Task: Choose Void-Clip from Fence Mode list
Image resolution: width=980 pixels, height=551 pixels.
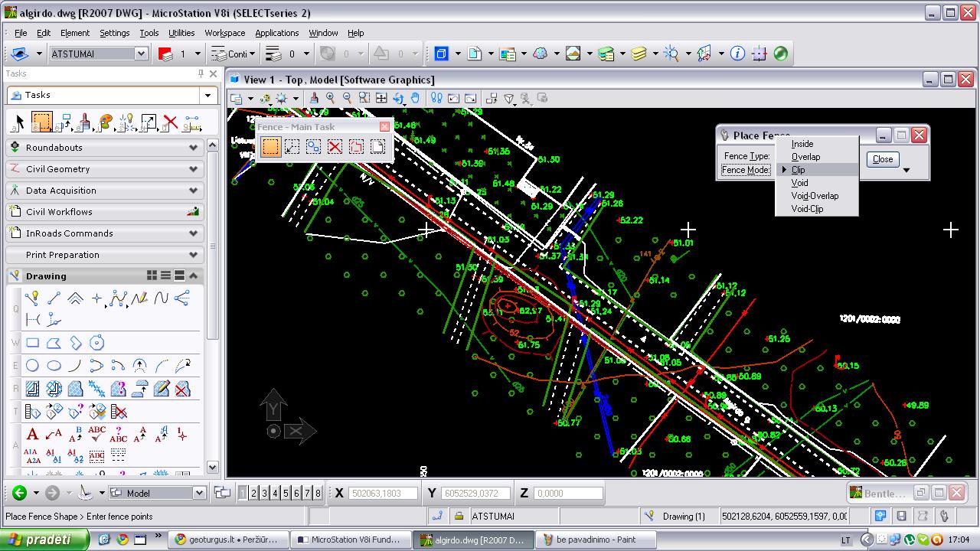Action: pos(807,209)
